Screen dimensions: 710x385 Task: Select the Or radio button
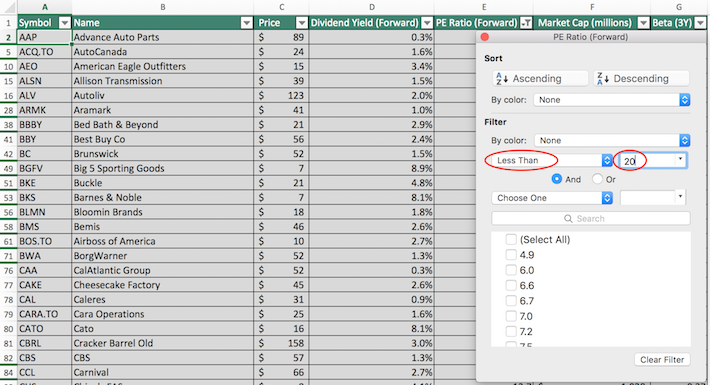click(597, 179)
